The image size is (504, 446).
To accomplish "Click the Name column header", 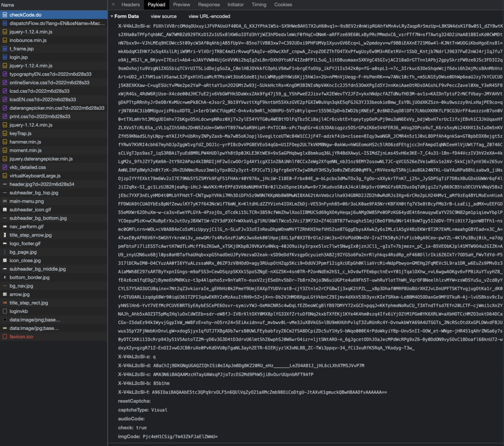I will 8,5.
